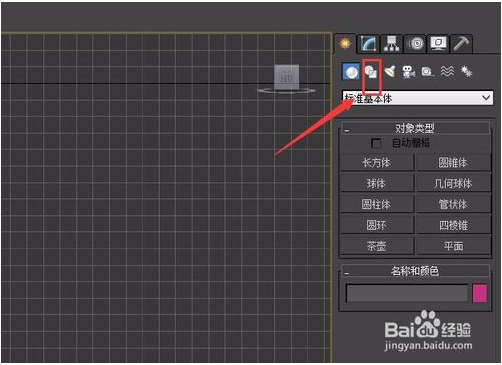Click the 四棱锥 pyramid button

click(453, 225)
